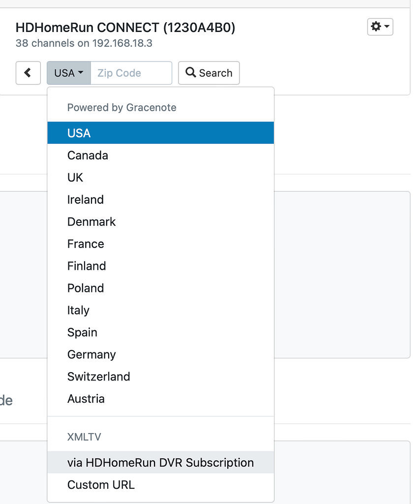Choose France for channel guide data
This screenshot has width=420, height=504.
click(x=86, y=244)
